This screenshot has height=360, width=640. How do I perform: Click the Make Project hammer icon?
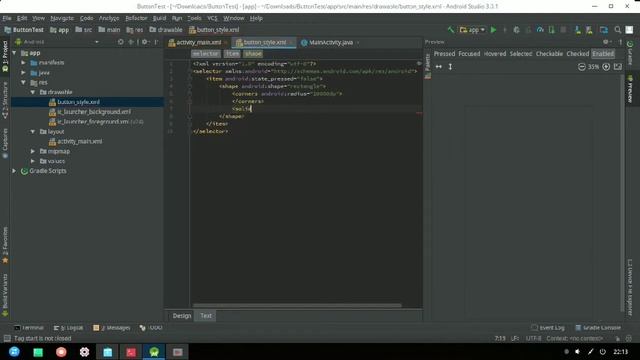click(x=451, y=30)
